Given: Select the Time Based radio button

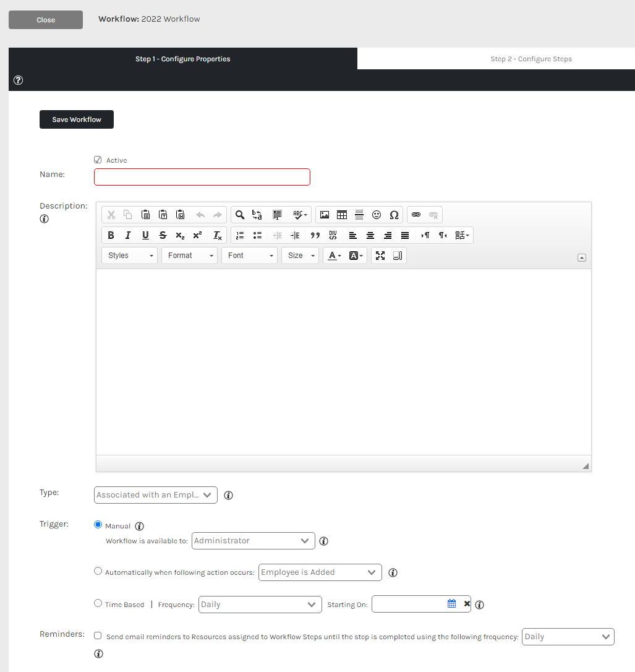Looking at the screenshot, I should (x=98, y=603).
